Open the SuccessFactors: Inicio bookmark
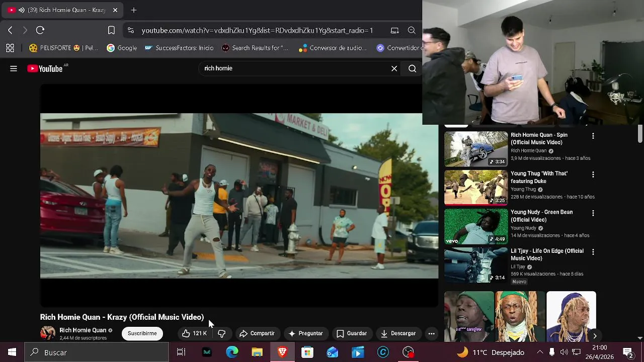Screen dimensions: 644x362 [x=179, y=48]
